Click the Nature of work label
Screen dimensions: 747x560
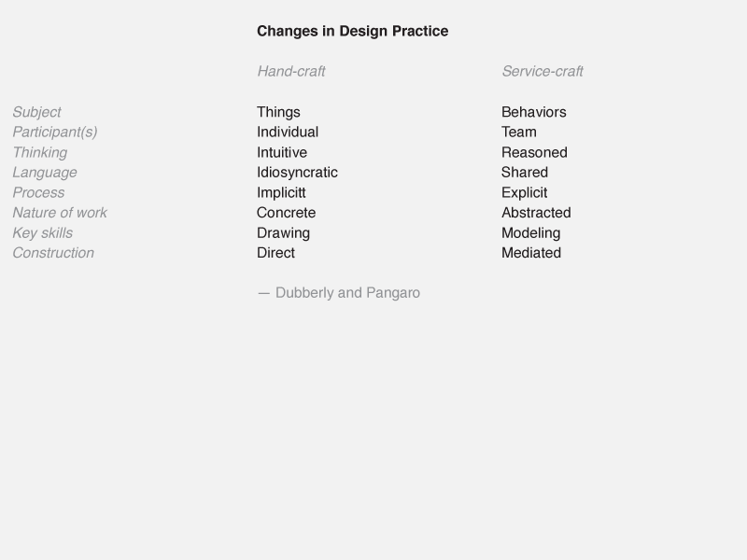click(60, 213)
